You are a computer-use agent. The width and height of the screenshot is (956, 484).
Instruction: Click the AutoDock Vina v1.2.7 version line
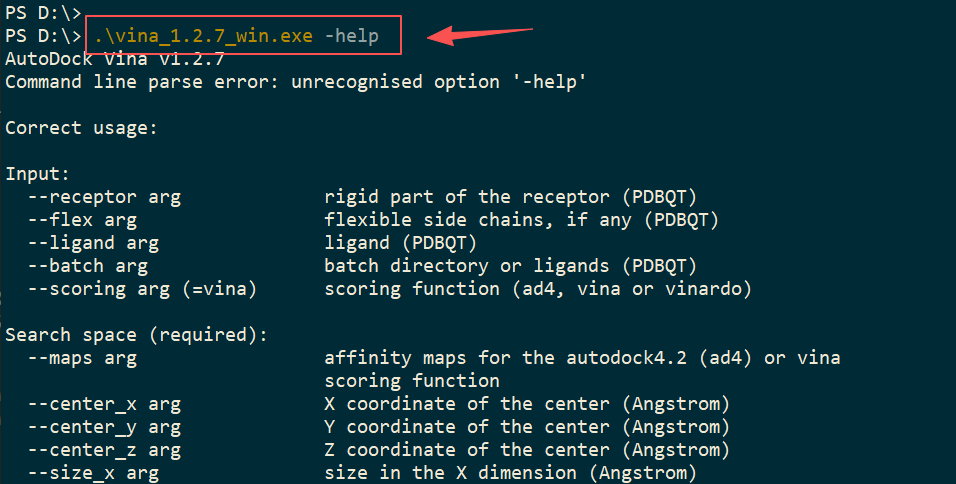[115, 59]
